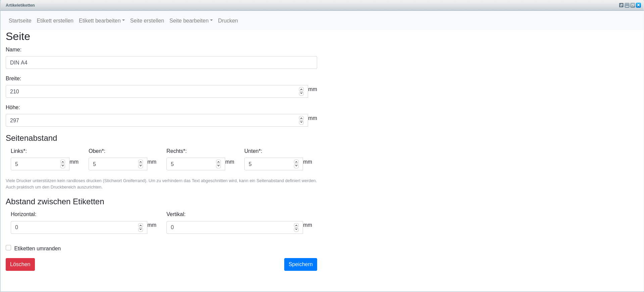644x292 pixels.
Task: Open the Etikett erstellen page
Action: 55,20
